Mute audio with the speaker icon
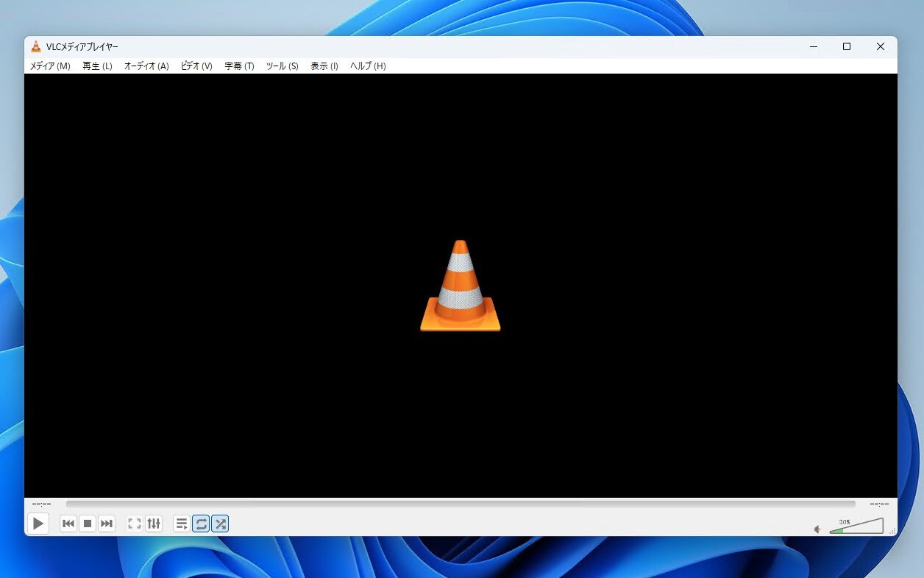Screen dimensions: 924x578 [x=817, y=529]
